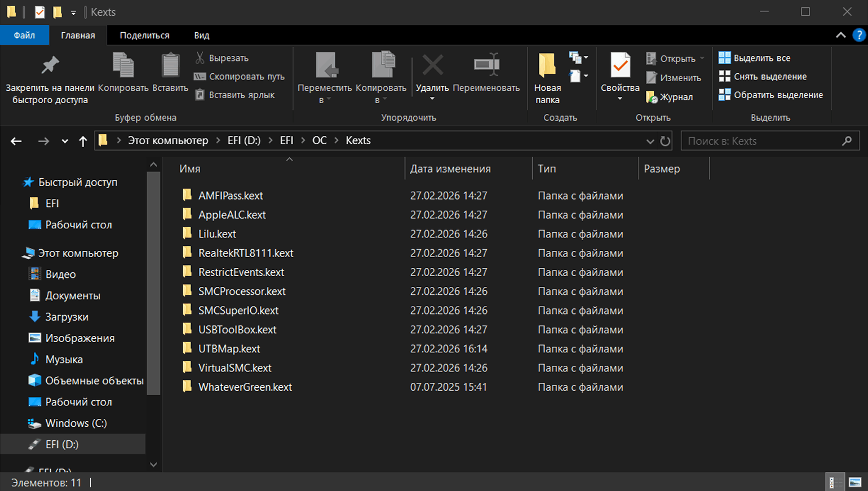Click the Переименовать rename icon
This screenshot has height=491, width=868.
click(486, 64)
